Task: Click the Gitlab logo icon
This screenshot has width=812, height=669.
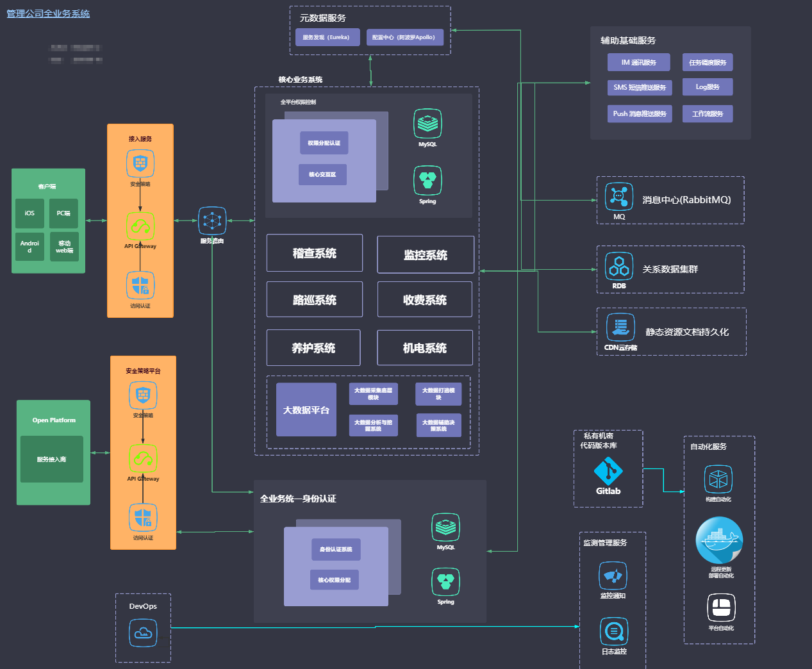Action: click(x=608, y=472)
